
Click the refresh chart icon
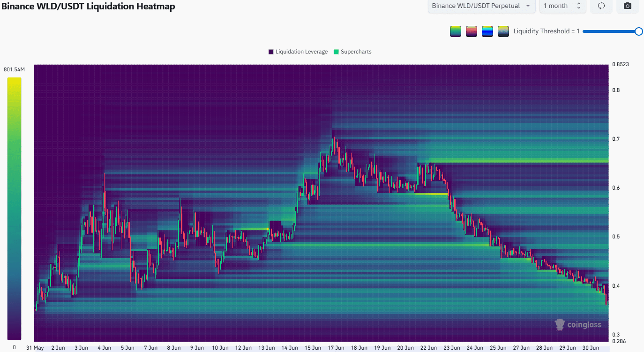pyautogui.click(x=601, y=6)
